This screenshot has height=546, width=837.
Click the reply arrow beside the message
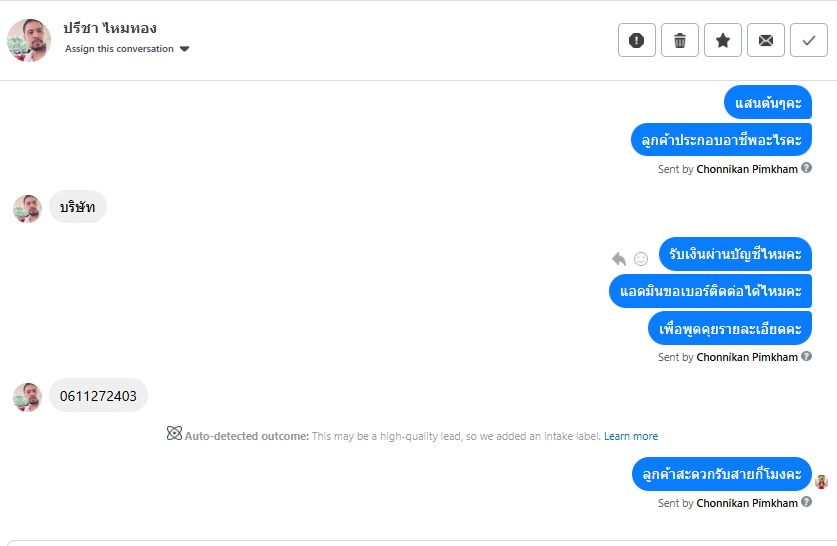619,258
